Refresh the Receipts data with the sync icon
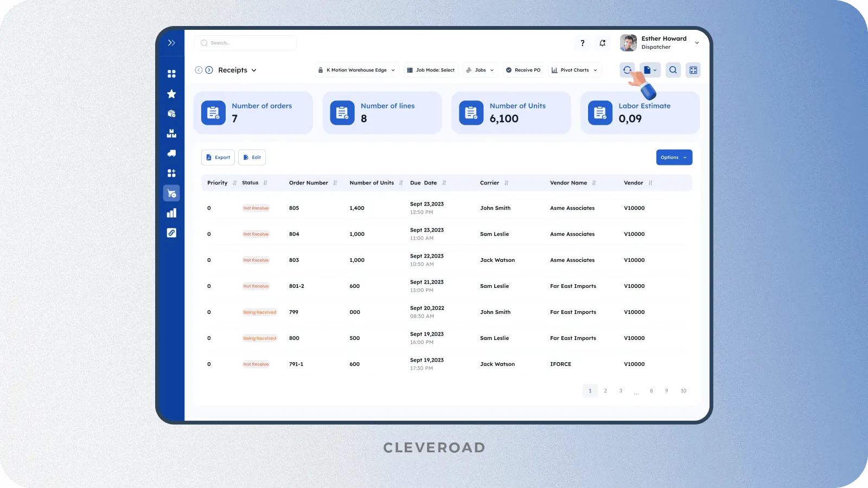 tap(627, 70)
